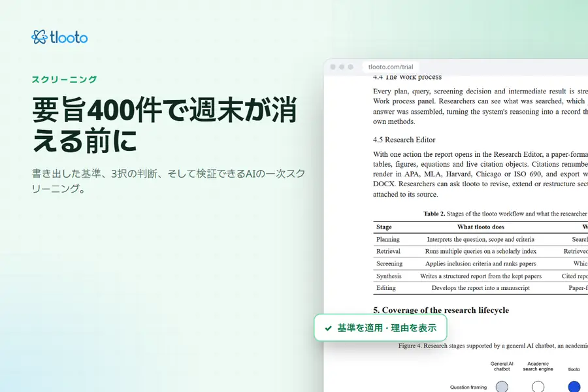Click the '4.5 Research Editor' heading
The width and height of the screenshot is (588, 392).
click(404, 140)
